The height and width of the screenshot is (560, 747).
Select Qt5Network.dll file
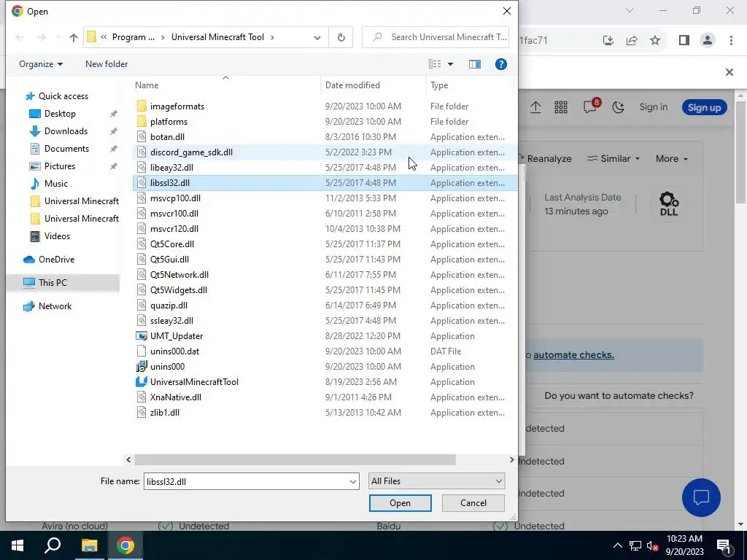179,275
